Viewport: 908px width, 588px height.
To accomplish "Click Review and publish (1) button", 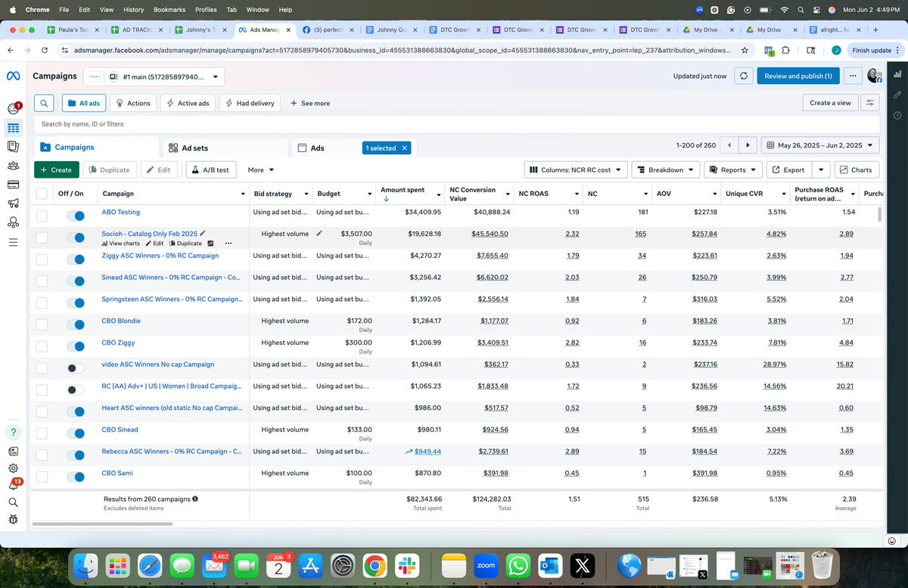I will (x=798, y=76).
